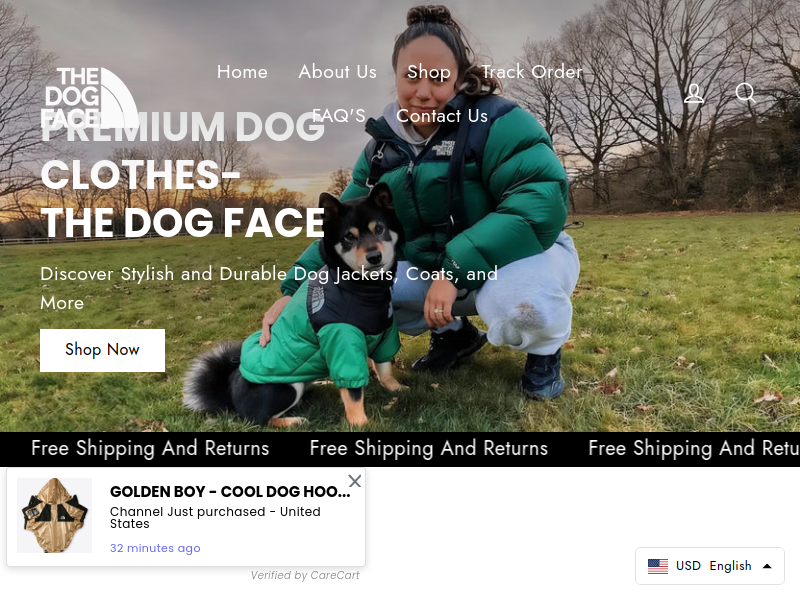Open the FAQ'S page
Screen dimensions: 800x600
click(x=339, y=116)
